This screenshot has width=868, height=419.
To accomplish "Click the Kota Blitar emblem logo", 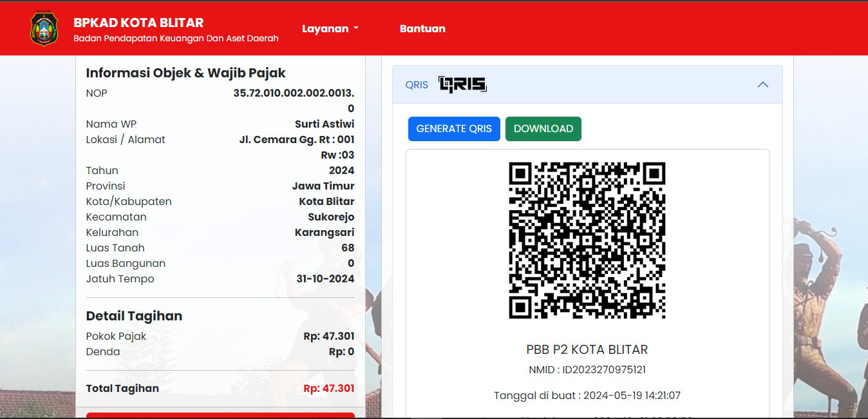I will [44, 29].
